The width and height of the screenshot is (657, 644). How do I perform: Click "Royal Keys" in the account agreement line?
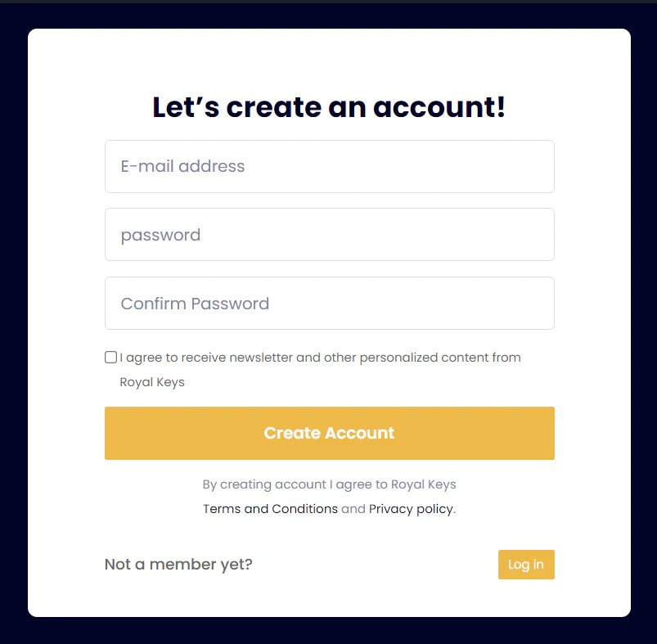[423, 484]
